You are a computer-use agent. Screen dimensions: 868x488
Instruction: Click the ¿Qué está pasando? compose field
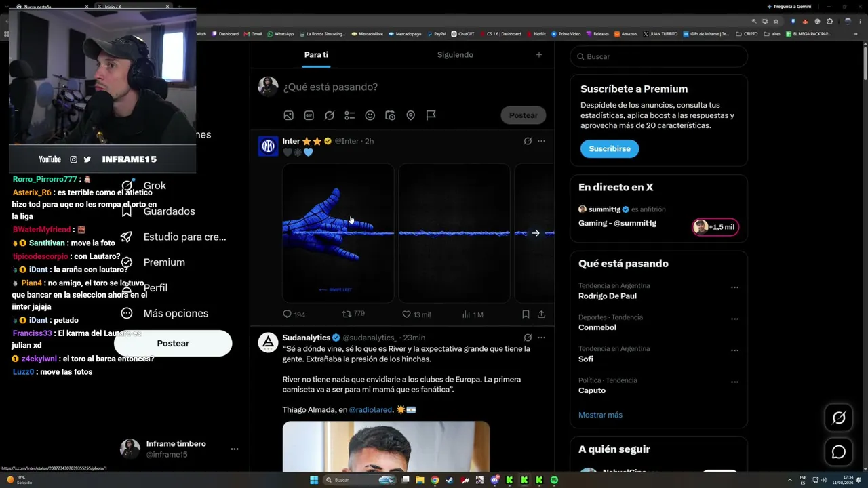coord(330,87)
